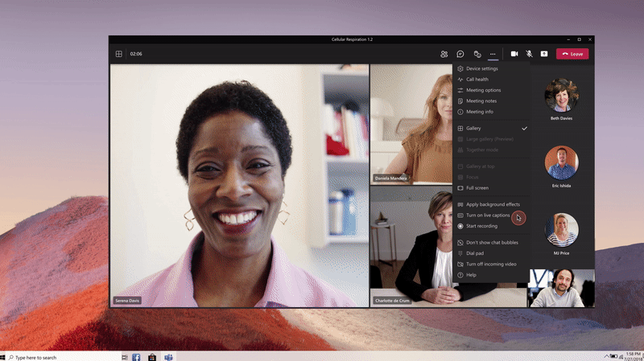Choose Apply background effects
The height and width of the screenshot is (361, 644).
(x=493, y=204)
